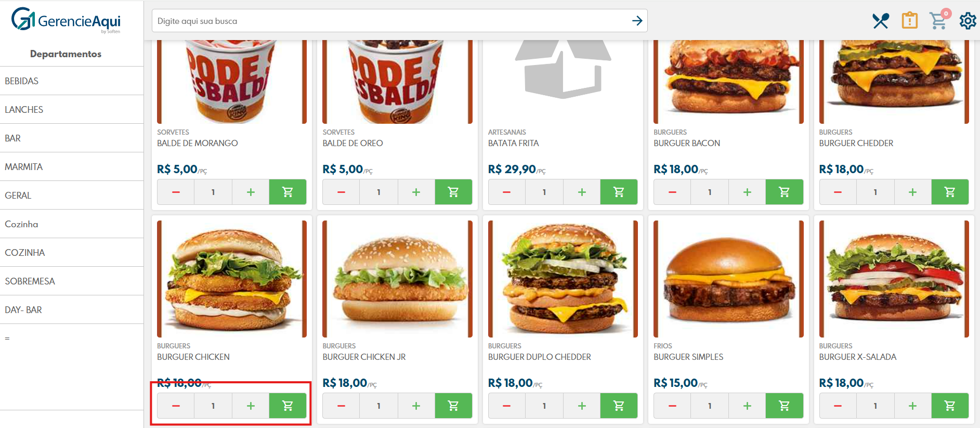Open settings gear icon
The height and width of the screenshot is (428, 980).
[x=968, y=21]
